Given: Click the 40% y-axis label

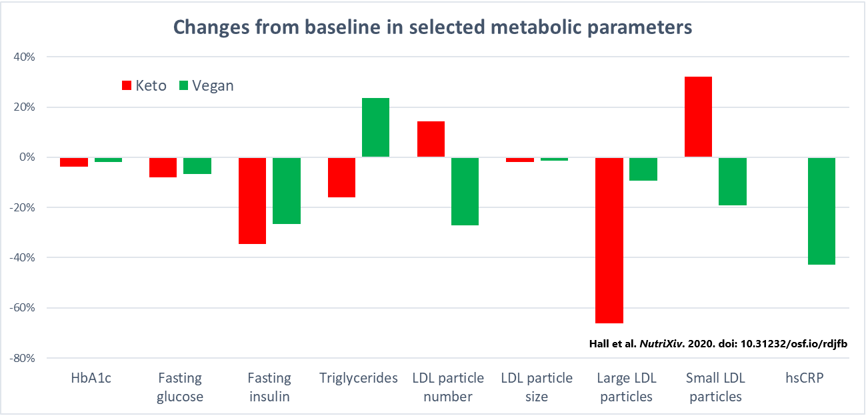Looking at the screenshot, I should (x=23, y=57).
